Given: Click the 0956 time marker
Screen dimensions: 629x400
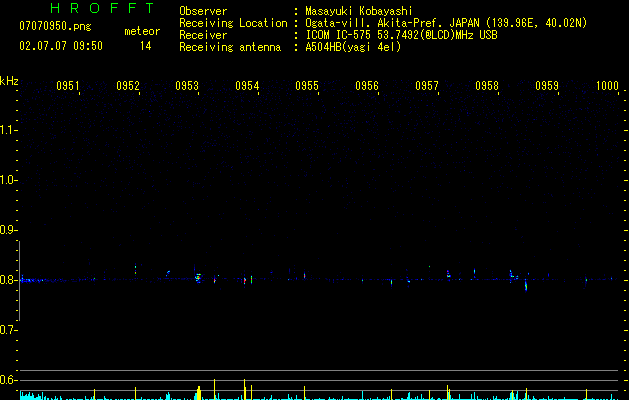Looking at the screenshot, I should click(x=367, y=85).
